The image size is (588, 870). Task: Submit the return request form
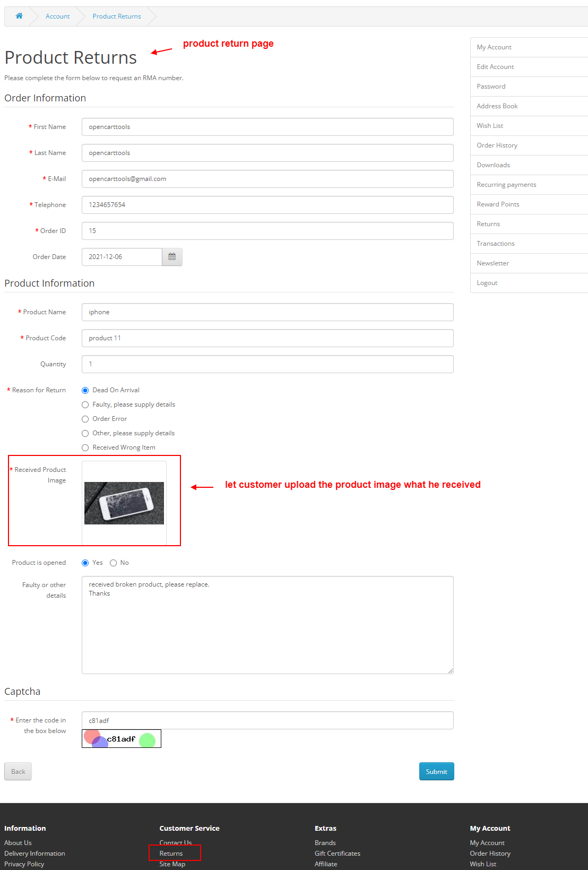(436, 771)
